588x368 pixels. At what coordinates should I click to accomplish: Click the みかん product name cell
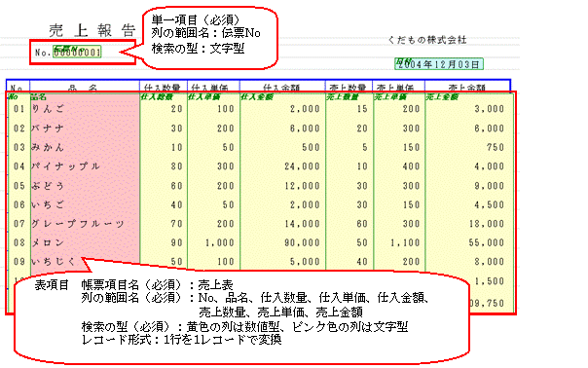pos(48,147)
